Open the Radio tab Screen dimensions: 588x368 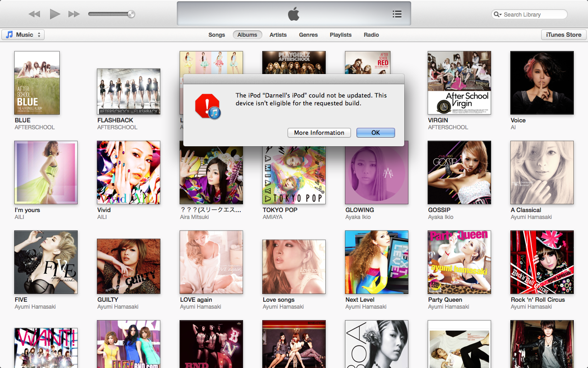pos(371,34)
